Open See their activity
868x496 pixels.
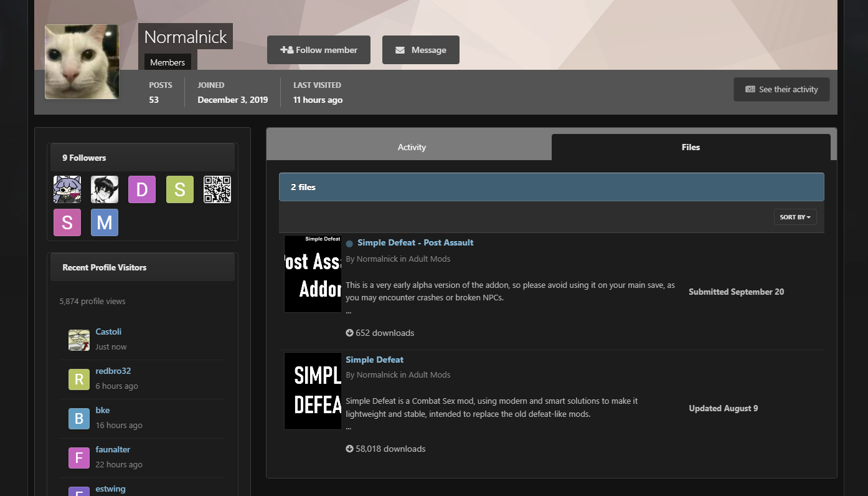pyautogui.click(x=781, y=89)
